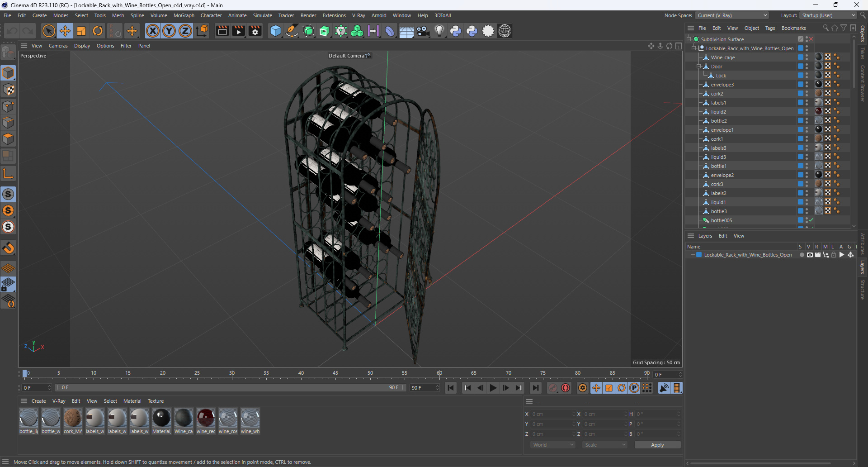Select the black Material swatch
This screenshot has width=868, height=467.
pos(161,418)
